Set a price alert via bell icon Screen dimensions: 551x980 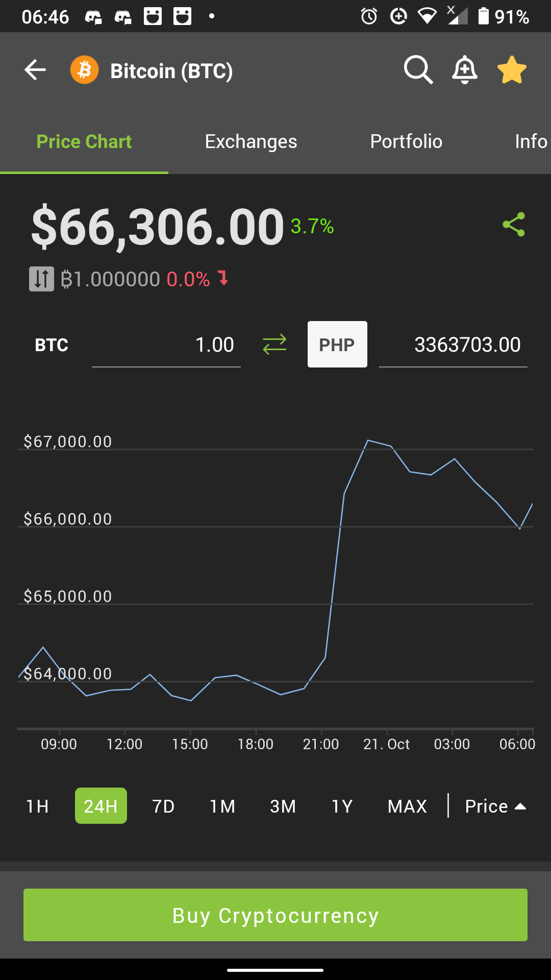[x=465, y=70]
